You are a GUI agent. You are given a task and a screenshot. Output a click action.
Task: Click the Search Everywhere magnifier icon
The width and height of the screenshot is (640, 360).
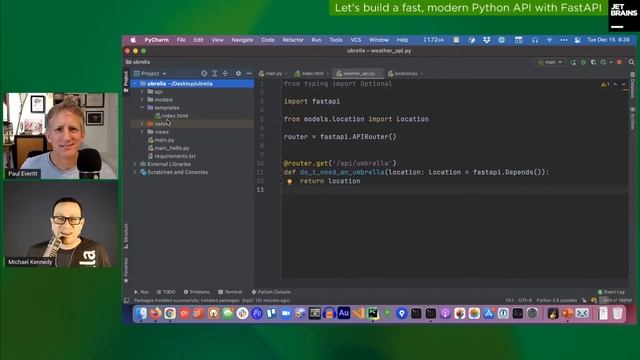tap(631, 62)
